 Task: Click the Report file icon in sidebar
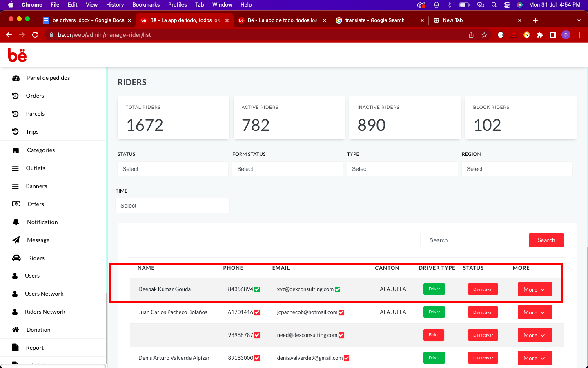pos(16,348)
